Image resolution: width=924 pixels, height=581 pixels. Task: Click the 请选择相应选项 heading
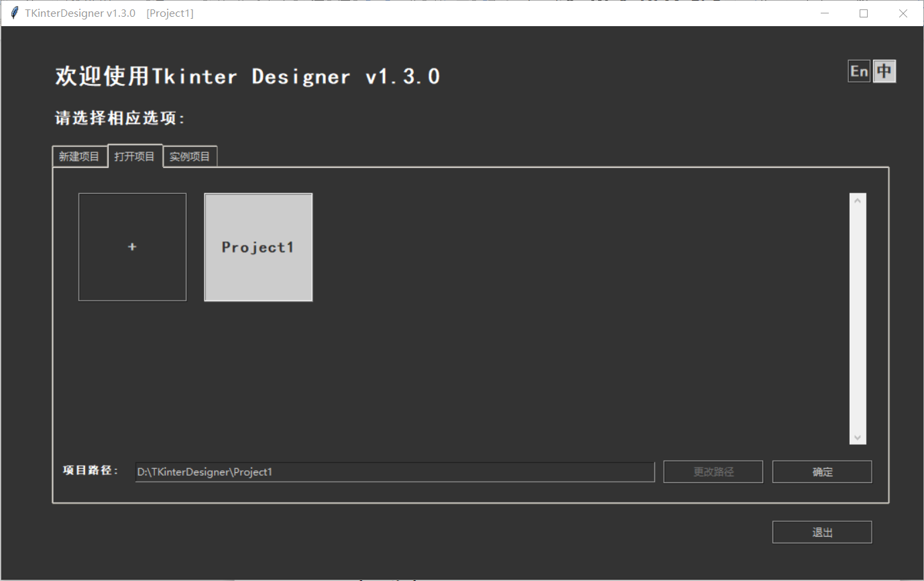pyautogui.click(x=120, y=118)
